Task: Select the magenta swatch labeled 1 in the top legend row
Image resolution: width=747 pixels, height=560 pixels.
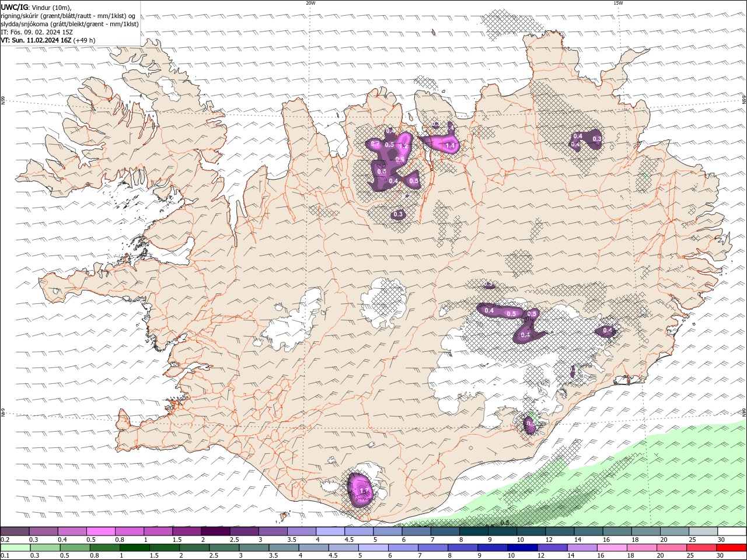Action: [158, 531]
